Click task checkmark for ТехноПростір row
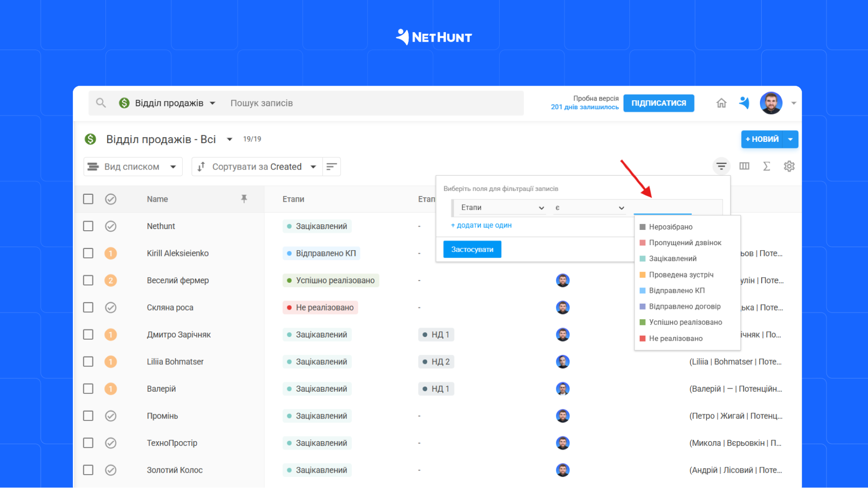 pyautogui.click(x=111, y=443)
